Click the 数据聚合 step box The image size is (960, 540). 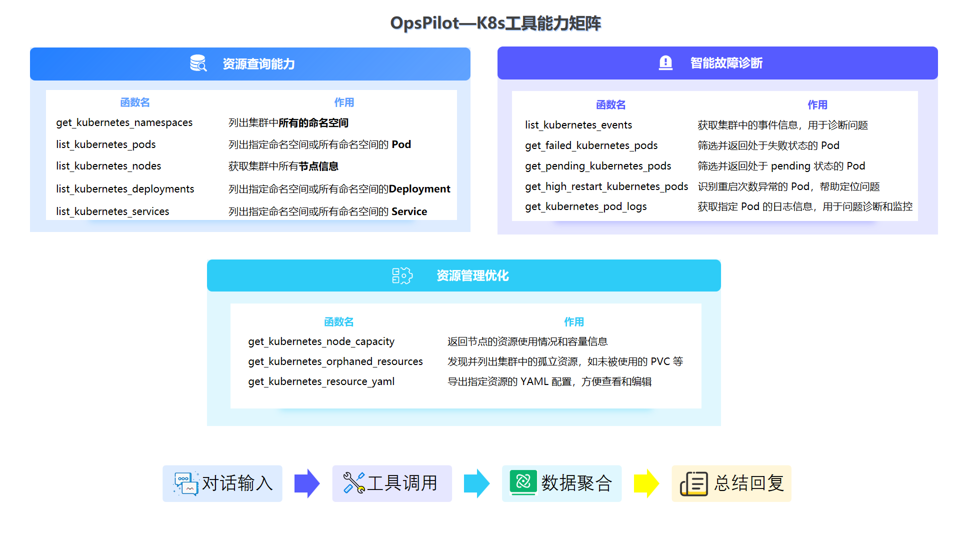click(x=561, y=483)
